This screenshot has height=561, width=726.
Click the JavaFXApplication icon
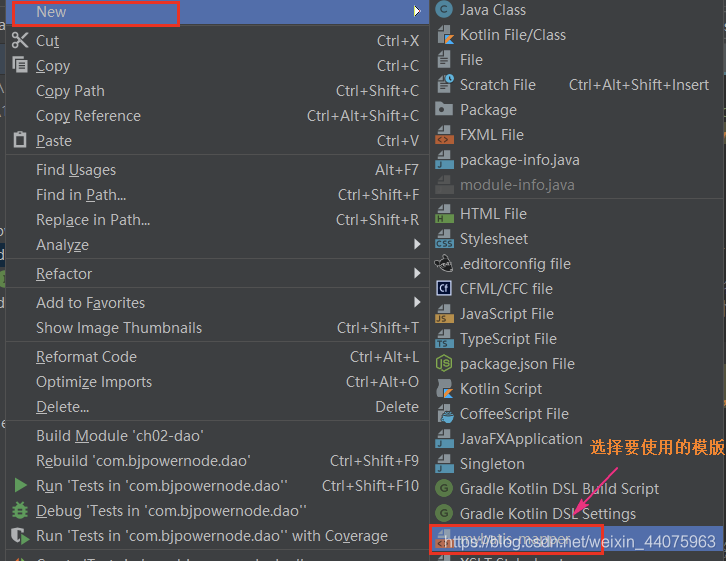click(444, 439)
